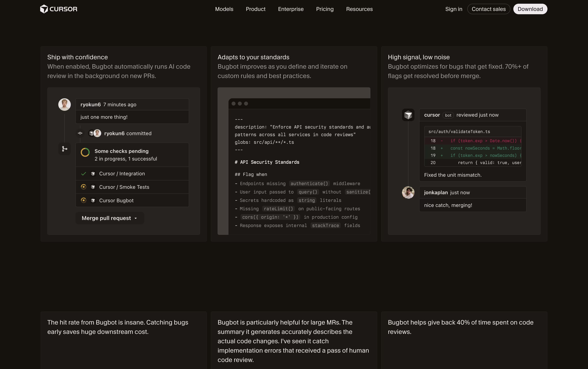Open the Enterprise nav item
This screenshot has height=369, width=588.
click(x=291, y=9)
